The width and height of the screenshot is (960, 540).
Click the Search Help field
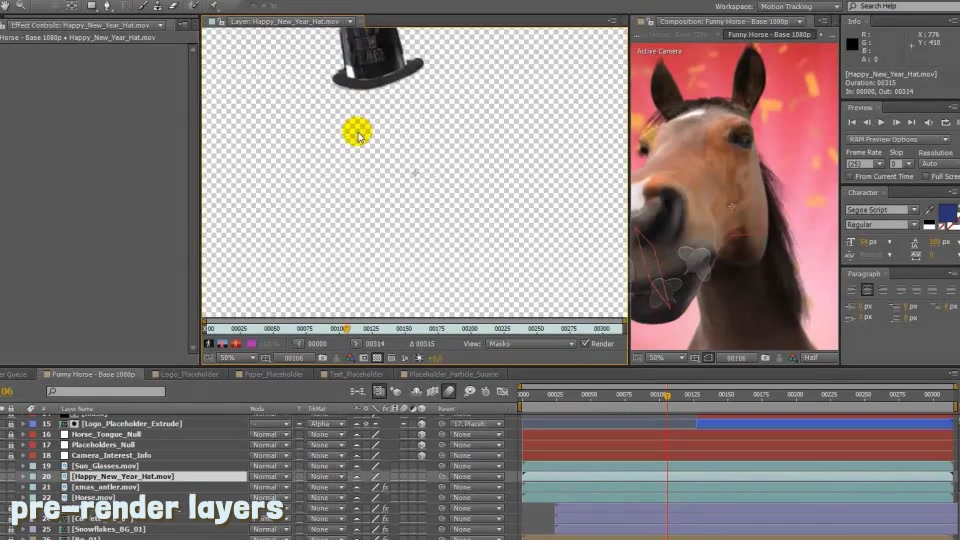pyautogui.click(x=903, y=6)
